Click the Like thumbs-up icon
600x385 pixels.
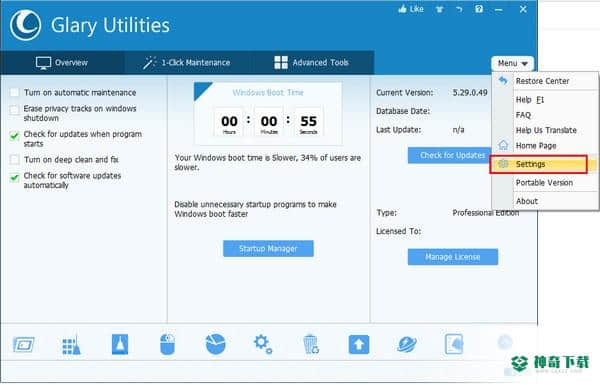(402, 9)
